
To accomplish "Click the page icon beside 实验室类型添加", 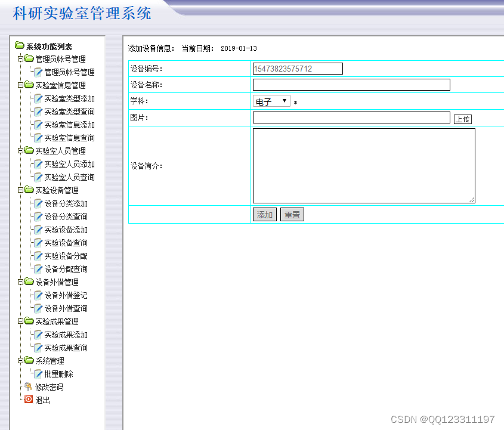I will pos(38,98).
